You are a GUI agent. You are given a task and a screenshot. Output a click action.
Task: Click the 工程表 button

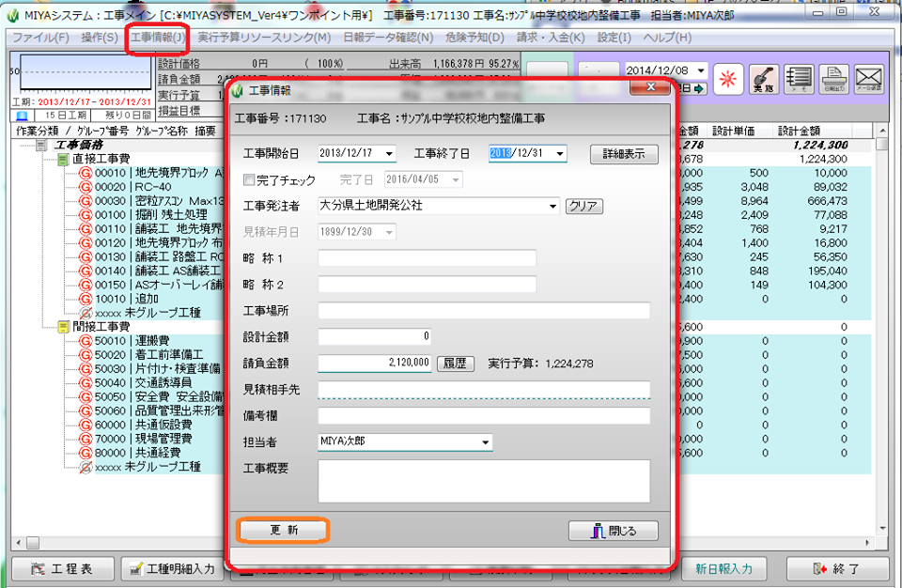coord(61,569)
